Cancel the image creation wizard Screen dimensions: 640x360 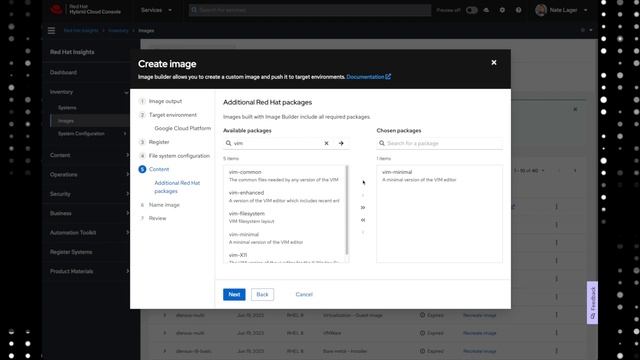tap(304, 294)
